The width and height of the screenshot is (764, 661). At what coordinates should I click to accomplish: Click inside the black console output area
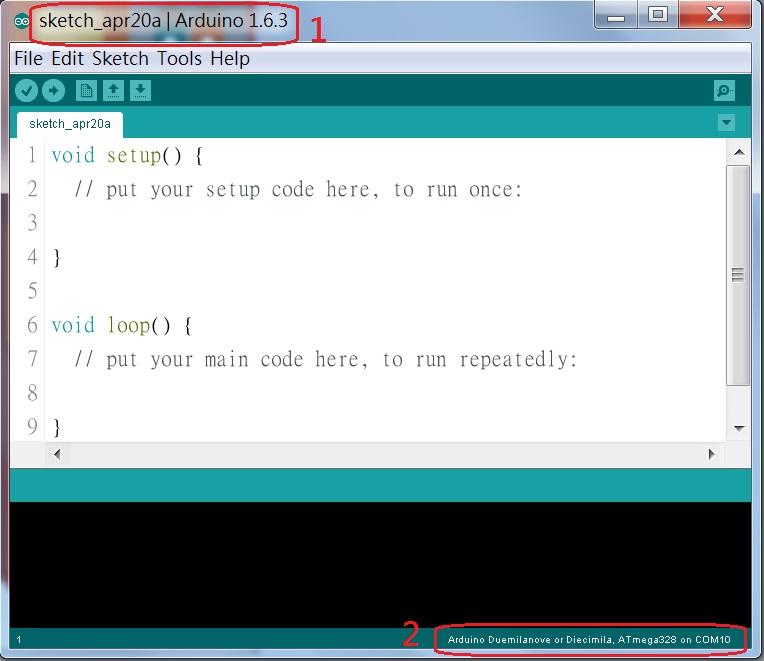380,565
